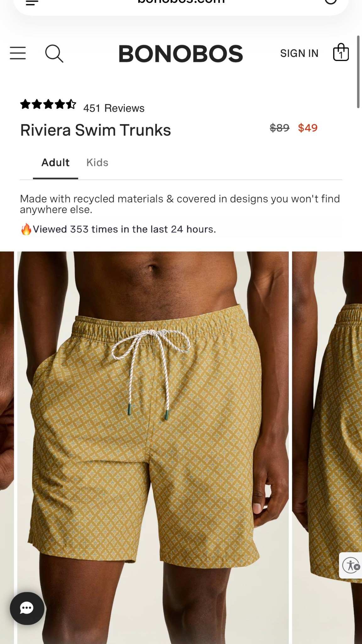Click the page's vertical scrollbar thumb
Screen dimensions: 362x644
[x=358, y=72]
